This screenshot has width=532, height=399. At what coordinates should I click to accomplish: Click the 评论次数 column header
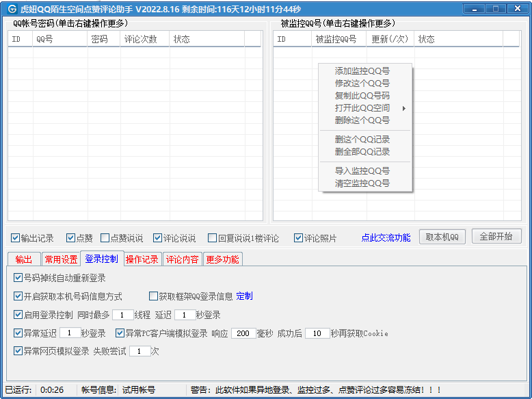tap(145, 39)
